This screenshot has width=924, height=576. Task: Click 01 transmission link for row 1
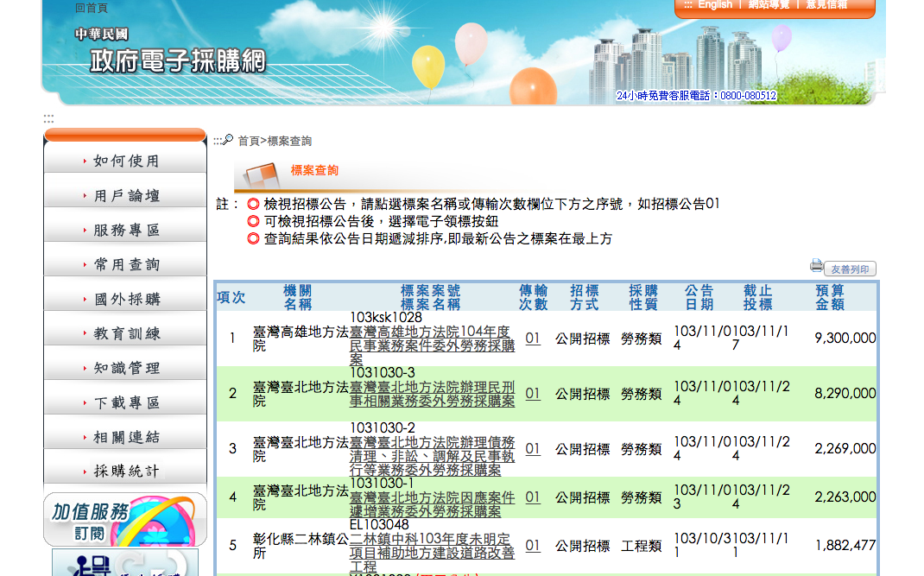pyautogui.click(x=533, y=339)
